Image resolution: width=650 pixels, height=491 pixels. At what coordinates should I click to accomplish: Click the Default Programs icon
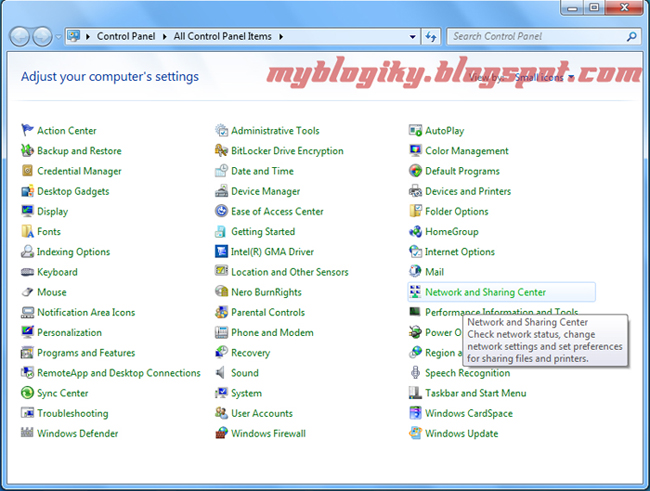pyautogui.click(x=415, y=170)
